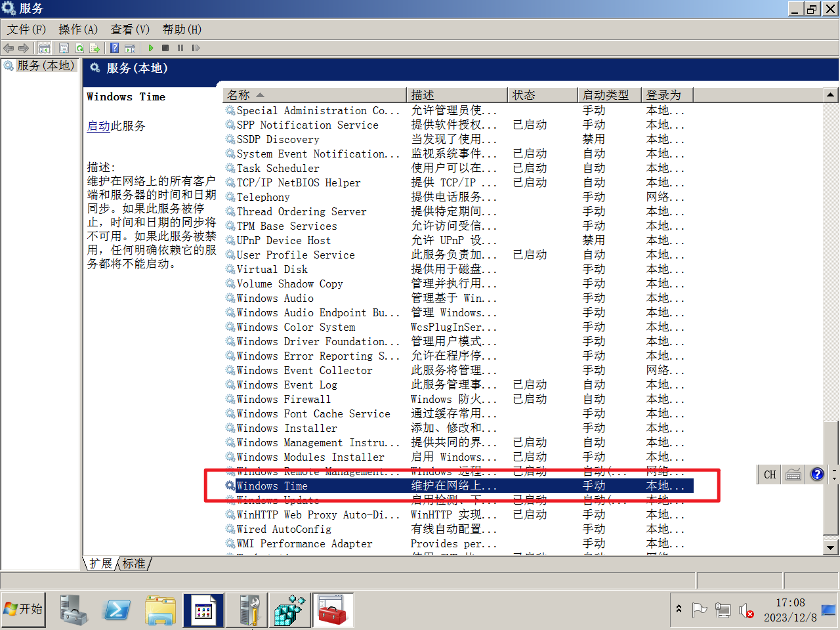Select the Windows Firewall service row
840x630 pixels.
[458, 399]
